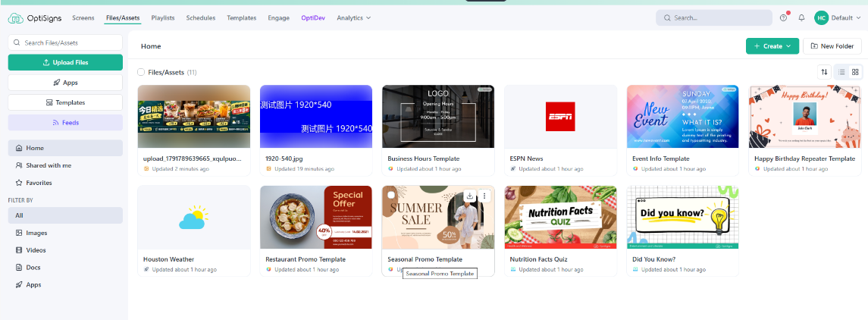Click the Home breadcrumb title
The image size is (868, 320).
coord(151,46)
